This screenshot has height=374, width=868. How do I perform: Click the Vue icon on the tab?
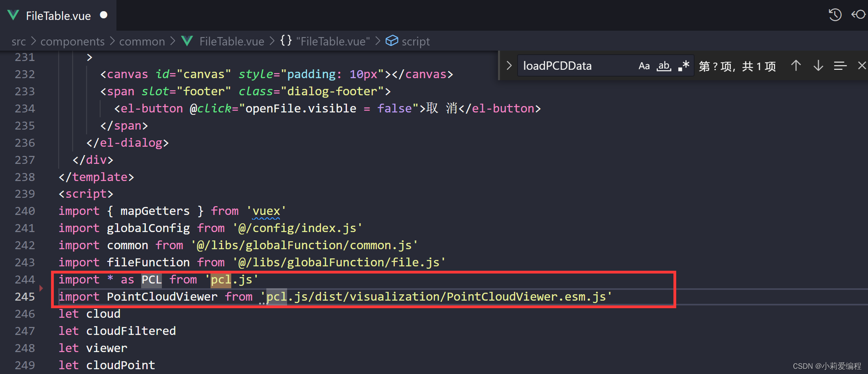13,16
